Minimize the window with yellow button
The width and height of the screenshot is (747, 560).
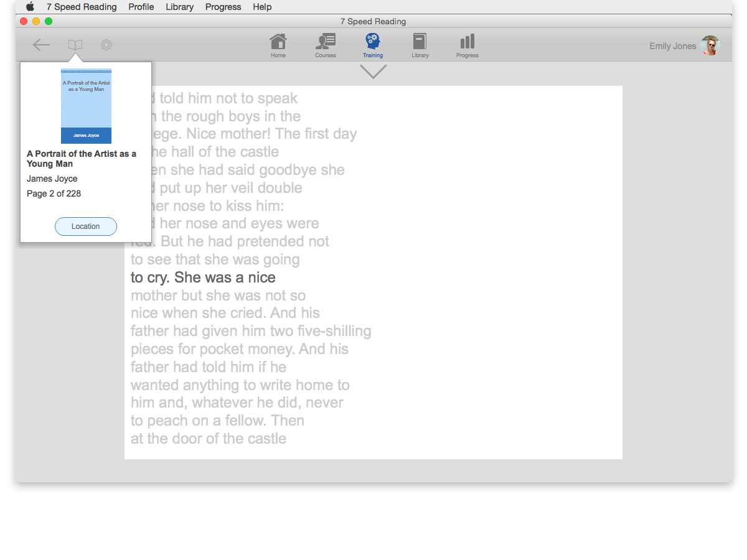point(36,21)
